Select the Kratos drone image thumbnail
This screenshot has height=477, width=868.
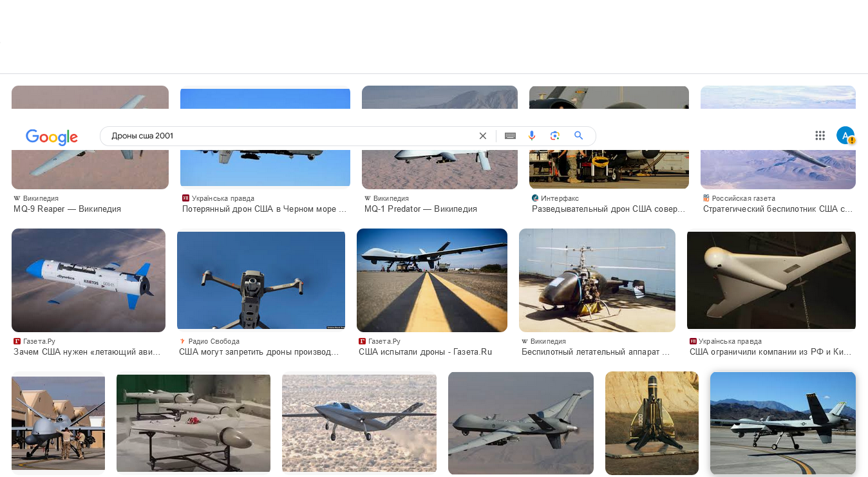pyautogui.click(x=88, y=280)
